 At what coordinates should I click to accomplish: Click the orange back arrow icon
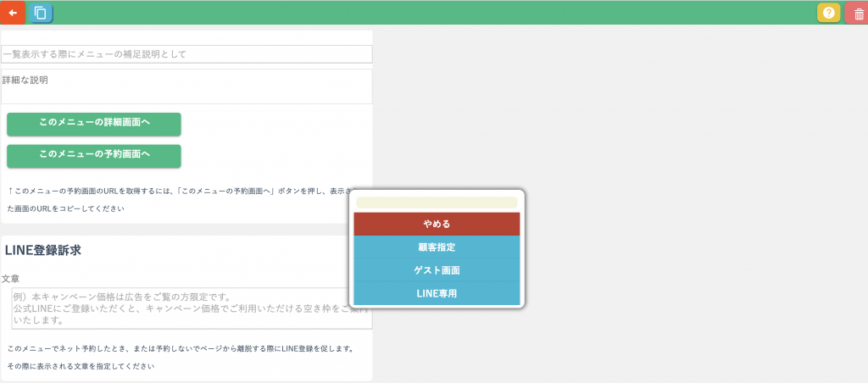[12, 13]
